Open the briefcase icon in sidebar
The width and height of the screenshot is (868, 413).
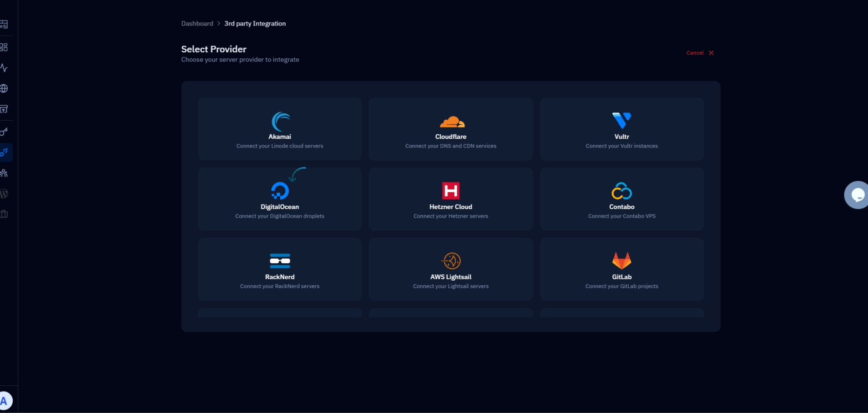pos(4,214)
